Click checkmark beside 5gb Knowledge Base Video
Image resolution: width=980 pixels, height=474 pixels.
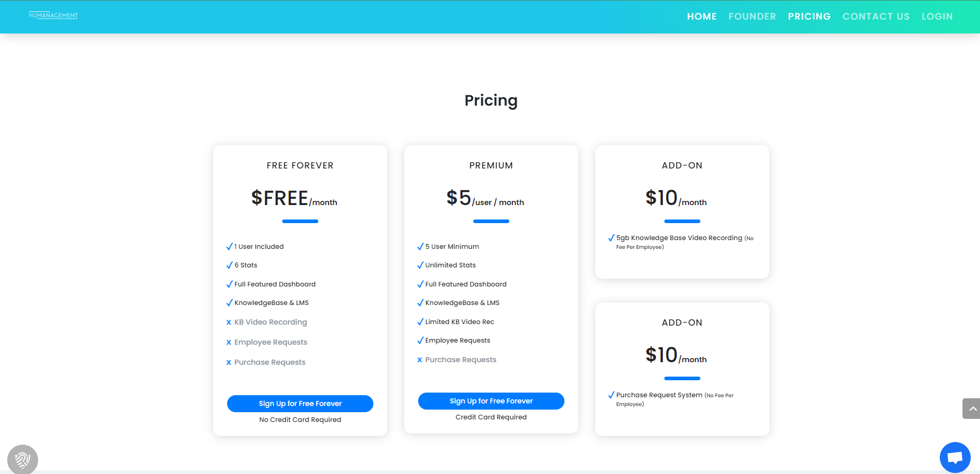[611, 238]
